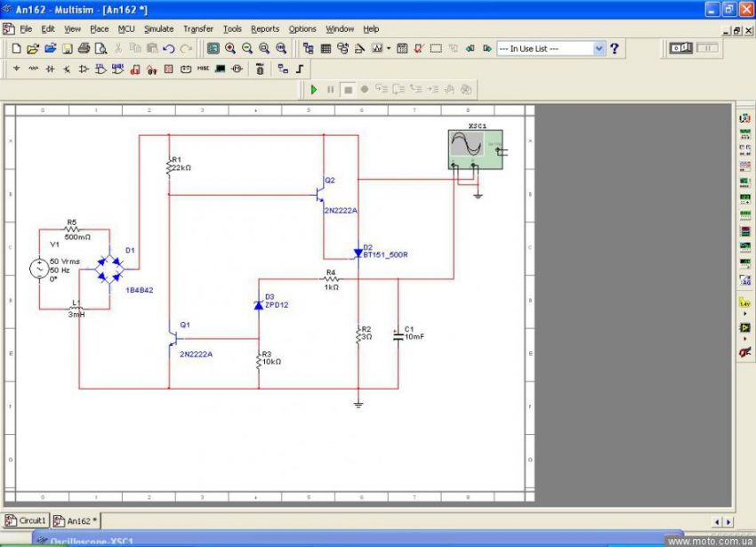Open the Place menu
The height and width of the screenshot is (547, 756).
tap(100, 29)
